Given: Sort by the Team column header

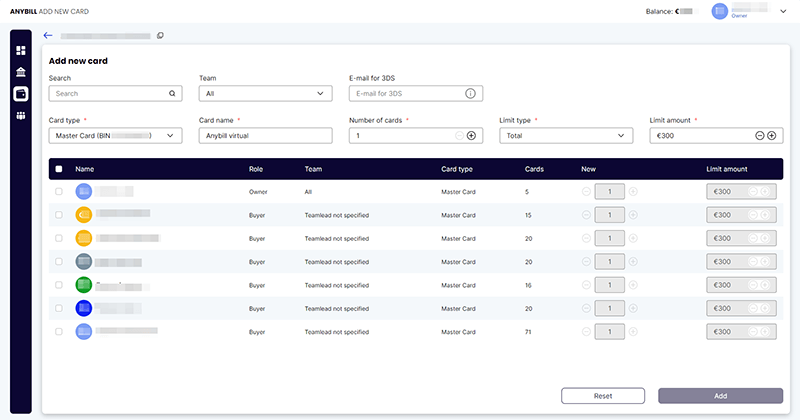Looking at the screenshot, I should click(x=313, y=169).
